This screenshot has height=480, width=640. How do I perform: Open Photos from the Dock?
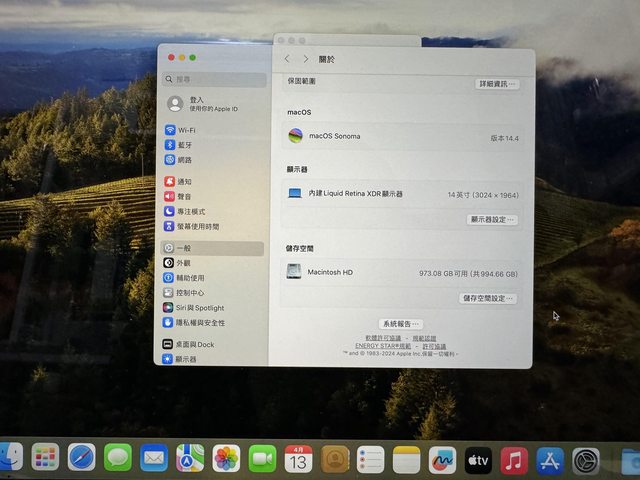click(226, 458)
